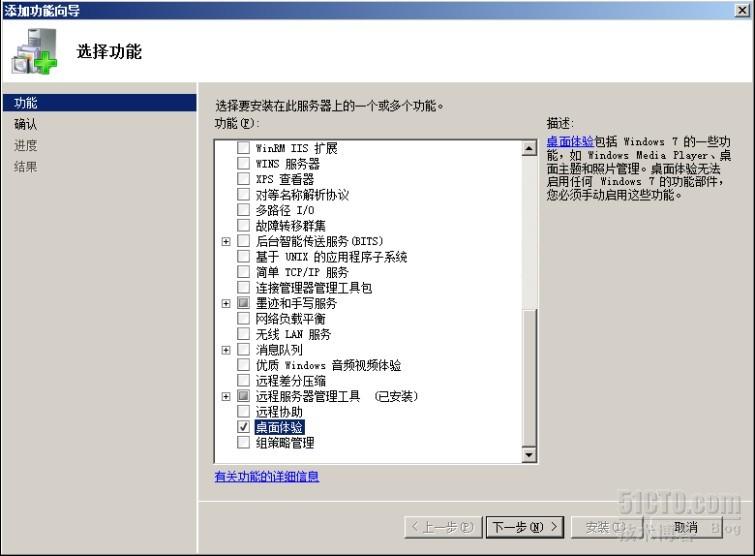Select the 桌面体验 list row label
The height and width of the screenshot is (556, 755).
coord(279,427)
